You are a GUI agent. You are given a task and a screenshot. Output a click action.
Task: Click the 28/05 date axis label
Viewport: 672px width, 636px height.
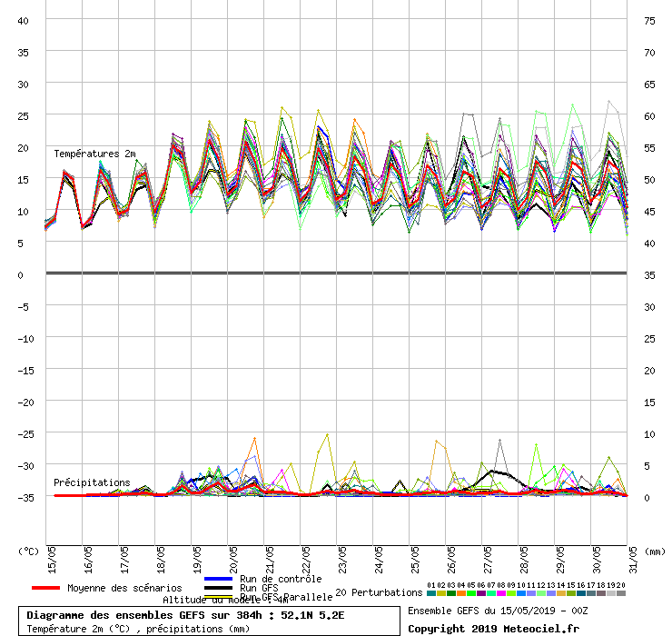tap(524, 560)
